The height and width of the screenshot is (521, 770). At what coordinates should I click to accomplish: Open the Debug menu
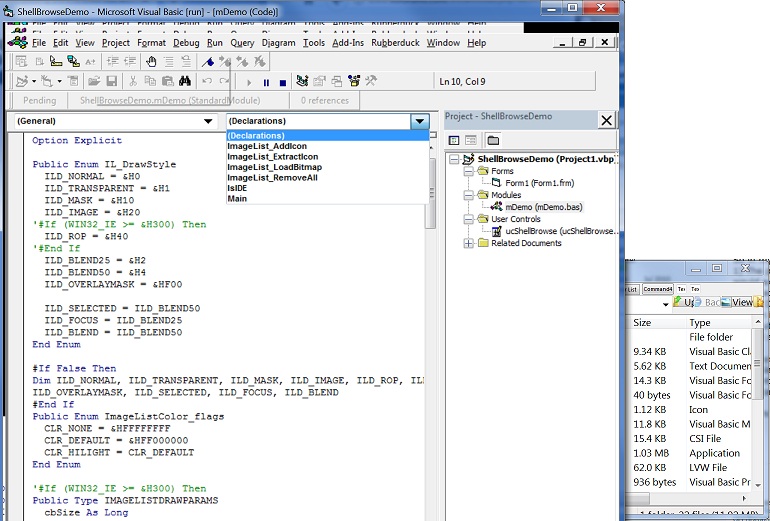[186, 43]
